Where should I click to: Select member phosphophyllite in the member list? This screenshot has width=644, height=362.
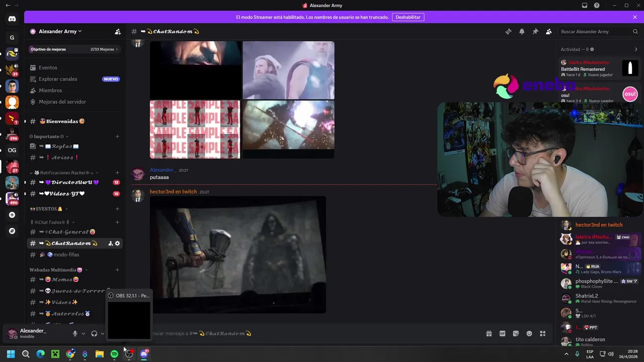[x=600, y=284]
